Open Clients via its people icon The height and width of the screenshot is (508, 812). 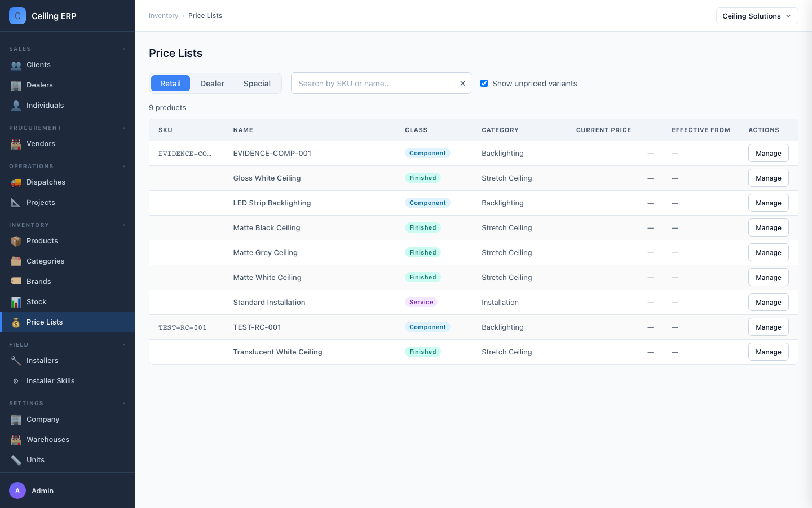point(16,65)
